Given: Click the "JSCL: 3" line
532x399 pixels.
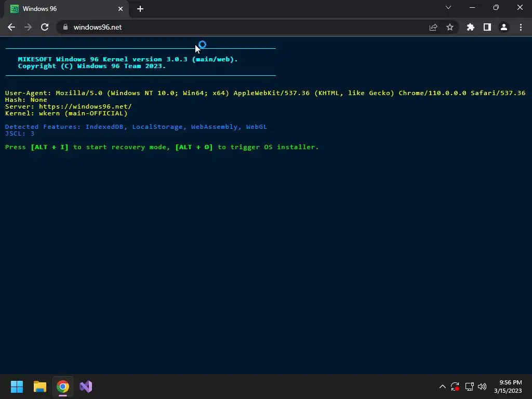Looking at the screenshot, I should pos(20,134).
